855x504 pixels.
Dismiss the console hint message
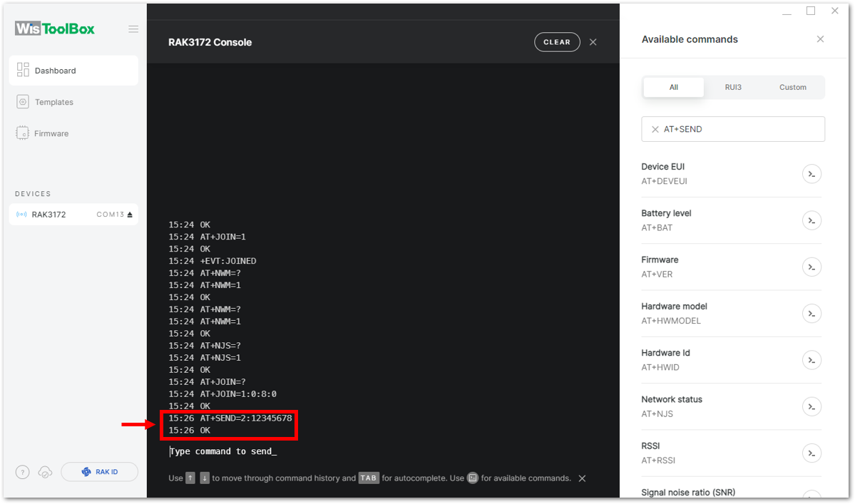coord(583,478)
